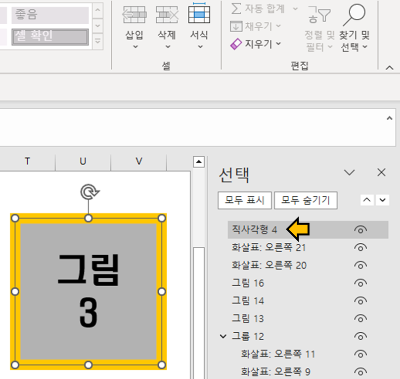Collapse the ribbon with the chevron
Viewport: 400px width, 379px height.
tap(389, 68)
